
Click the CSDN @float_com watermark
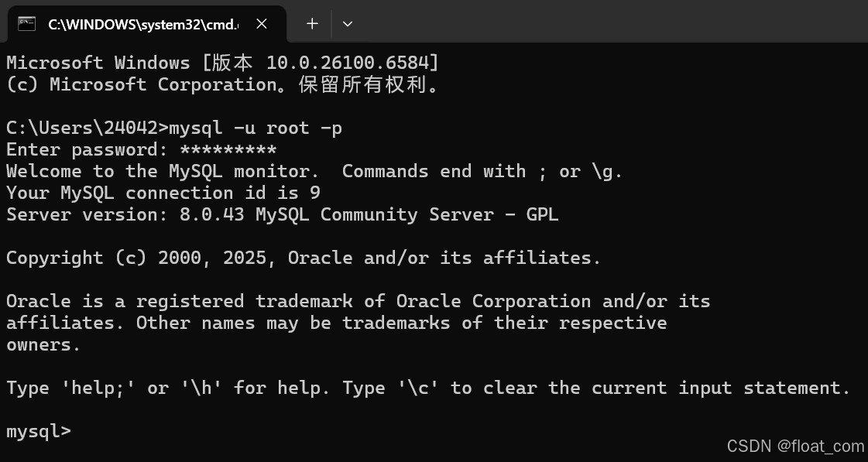click(x=795, y=446)
